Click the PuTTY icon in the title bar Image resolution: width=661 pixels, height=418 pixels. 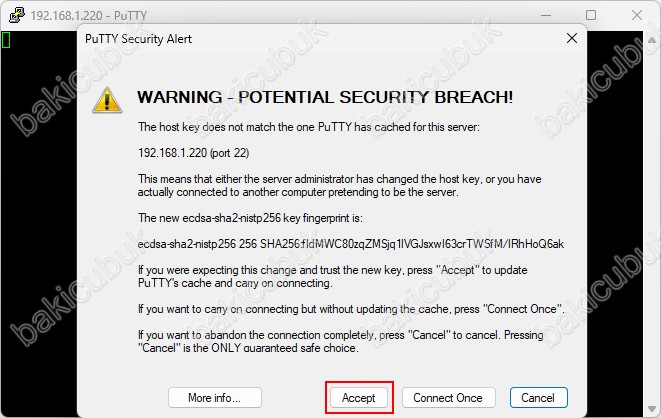click(17, 15)
